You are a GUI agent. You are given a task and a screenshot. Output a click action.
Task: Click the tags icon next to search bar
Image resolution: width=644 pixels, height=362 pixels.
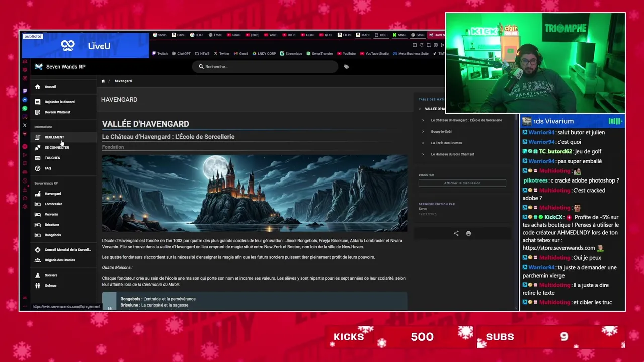[x=346, y=67]
